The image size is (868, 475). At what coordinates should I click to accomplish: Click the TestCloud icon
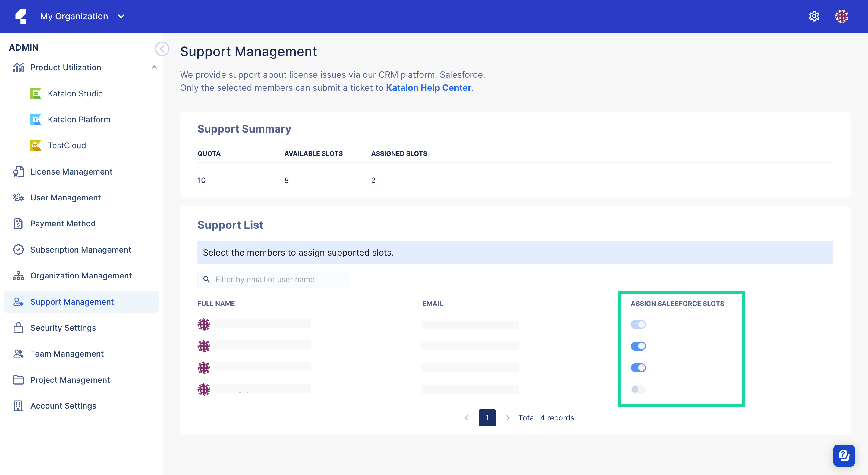click(x=36, y=145)
